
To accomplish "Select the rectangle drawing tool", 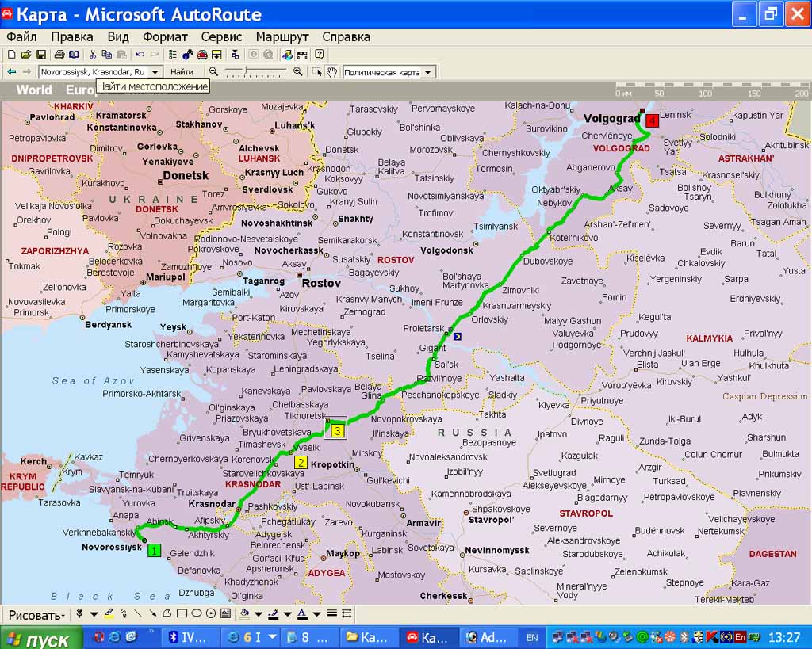I will [182, 614].
